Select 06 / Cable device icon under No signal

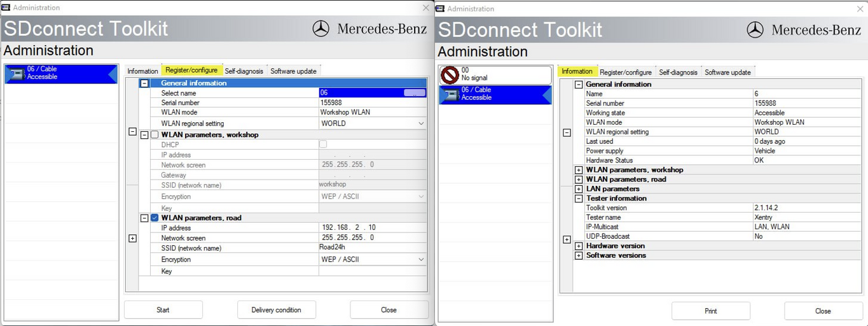pyautogui.click(x=450, y=95)
